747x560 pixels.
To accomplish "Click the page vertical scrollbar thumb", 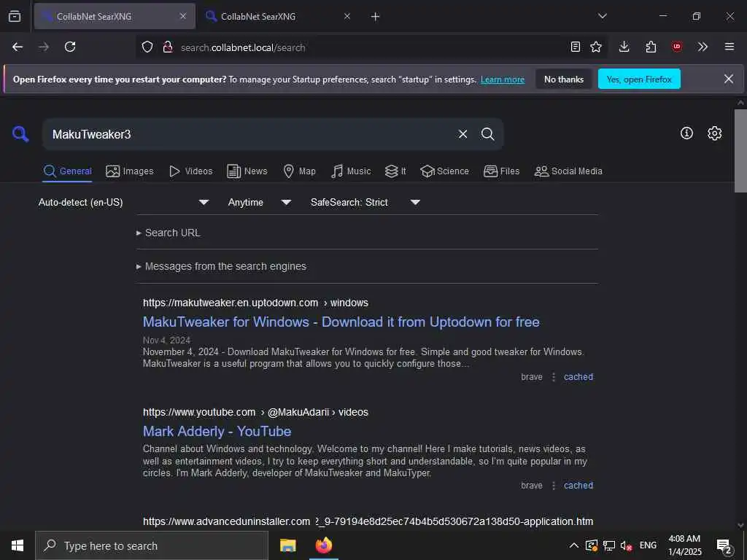I will 740,150.
